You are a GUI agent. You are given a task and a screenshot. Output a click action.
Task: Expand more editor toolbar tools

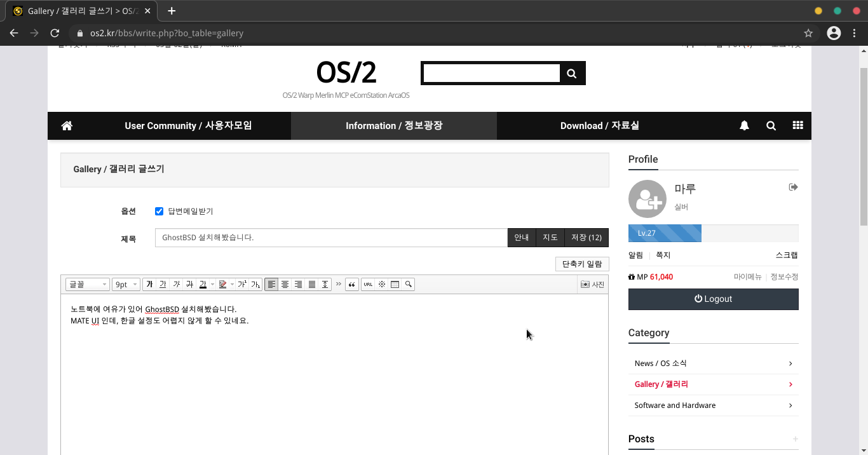pyautogui.click(x=339, y=284)
